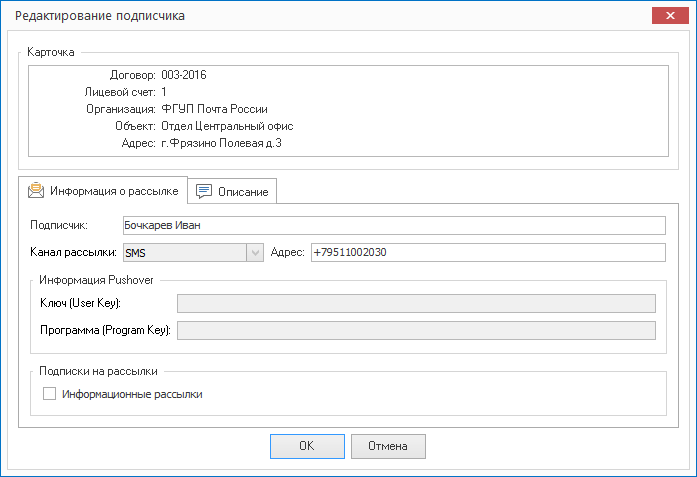Click the Подписки на рассылки group label
This screenshot has height=477, width=697.
coord(98,371)
